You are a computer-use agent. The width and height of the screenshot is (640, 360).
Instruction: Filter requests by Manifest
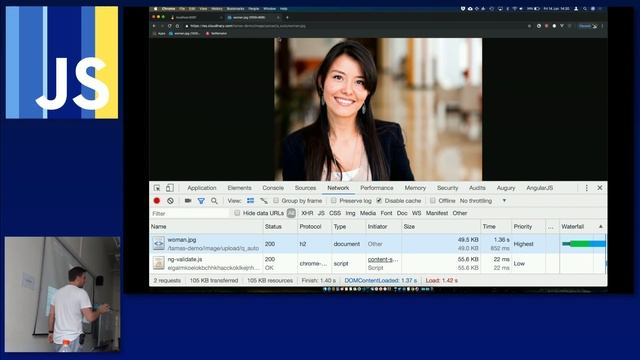point(437,213)
